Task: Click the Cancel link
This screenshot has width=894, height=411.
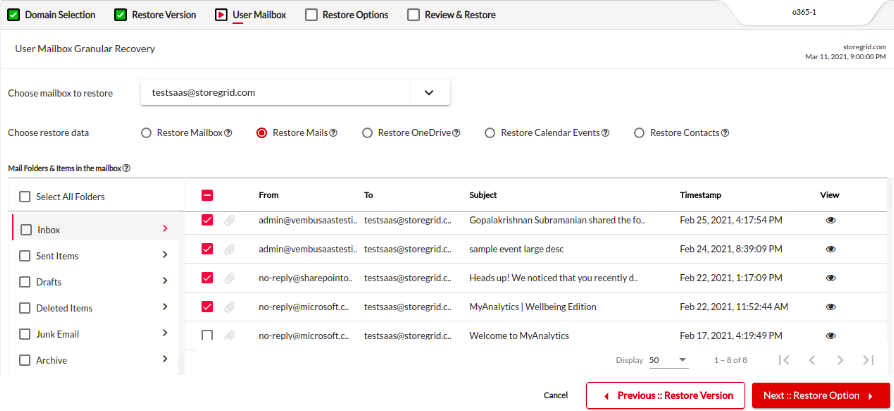Action: pyautogui.click(x=555, y=395)
